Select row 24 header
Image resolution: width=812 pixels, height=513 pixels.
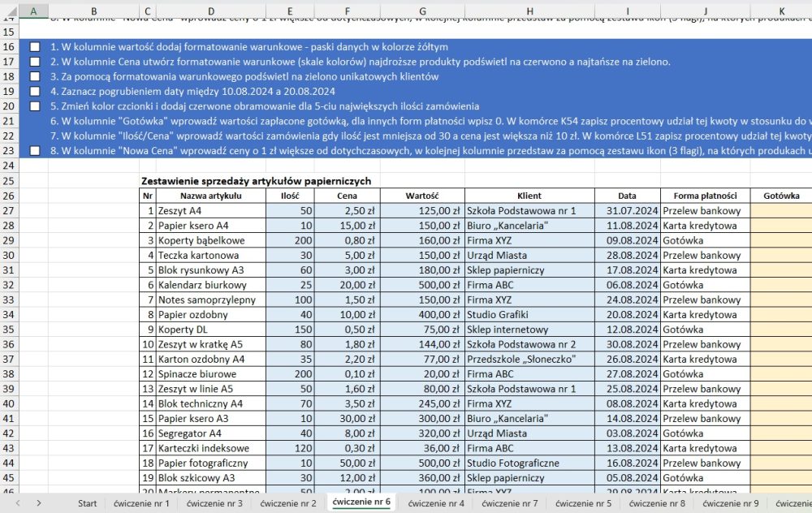pyautogui.click(x=9, y=166)
